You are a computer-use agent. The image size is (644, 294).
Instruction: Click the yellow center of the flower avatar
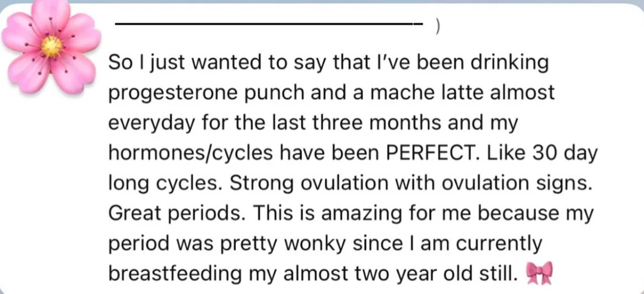click(52, 47)
